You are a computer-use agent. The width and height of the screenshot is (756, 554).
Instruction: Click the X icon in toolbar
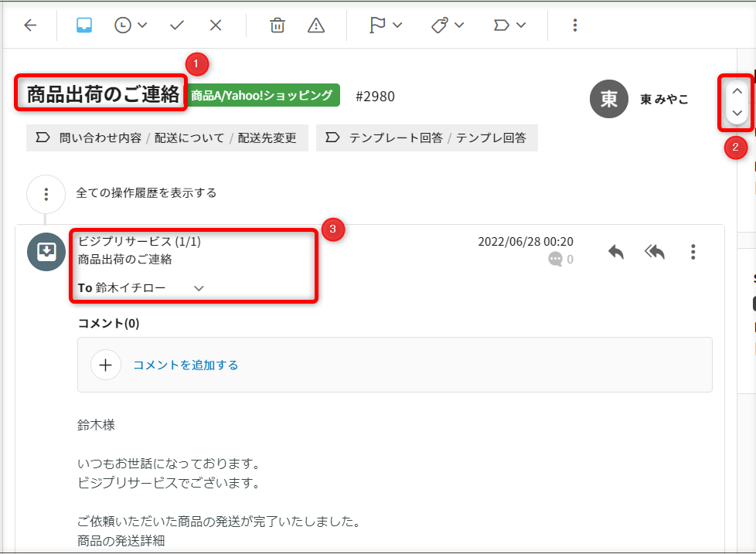[216, 25]
